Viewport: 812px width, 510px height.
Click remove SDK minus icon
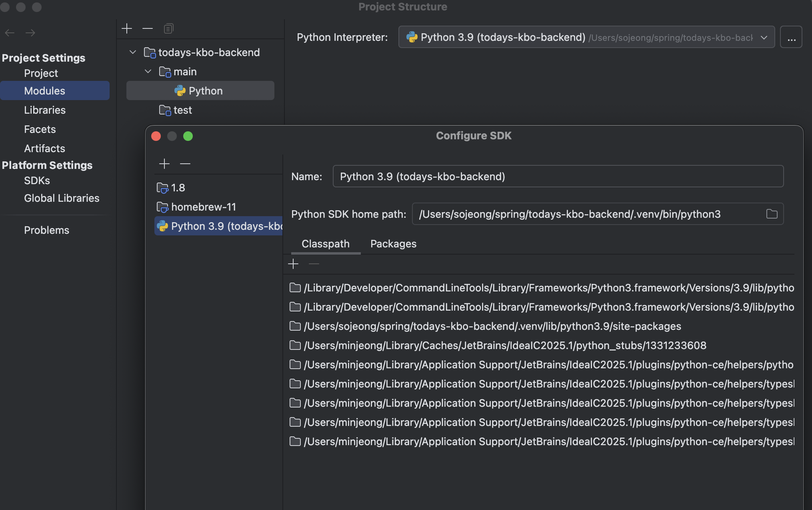pos(185,164)
